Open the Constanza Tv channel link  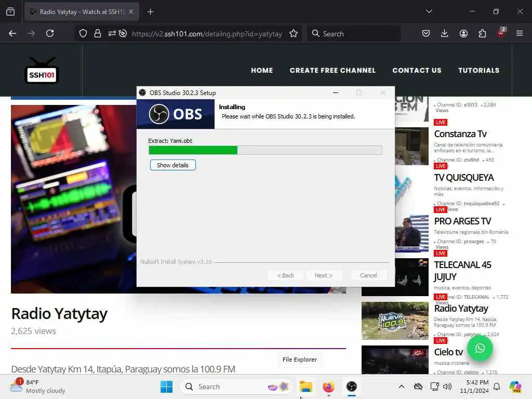(460, 134)
